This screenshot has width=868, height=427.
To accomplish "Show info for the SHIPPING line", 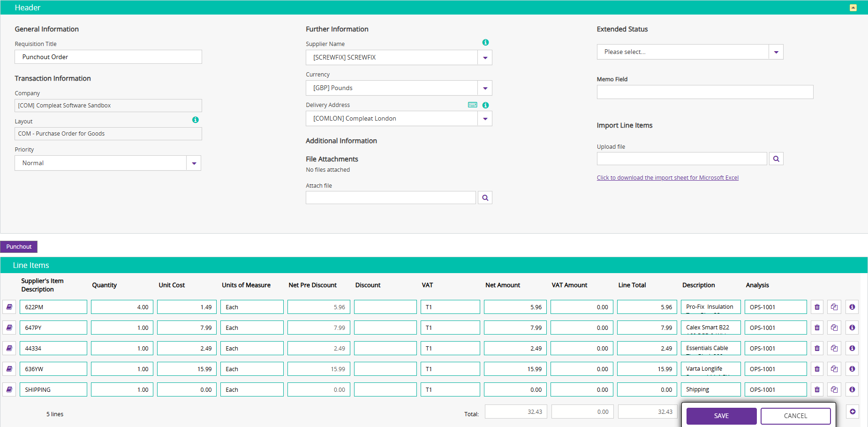I will 852,389.
